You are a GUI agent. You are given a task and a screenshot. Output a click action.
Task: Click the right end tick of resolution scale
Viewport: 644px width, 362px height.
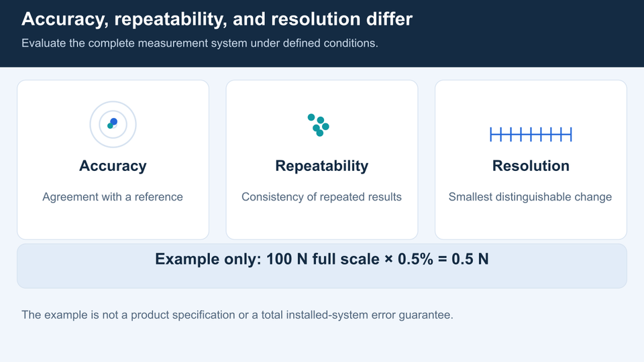(x=571, y=134)
